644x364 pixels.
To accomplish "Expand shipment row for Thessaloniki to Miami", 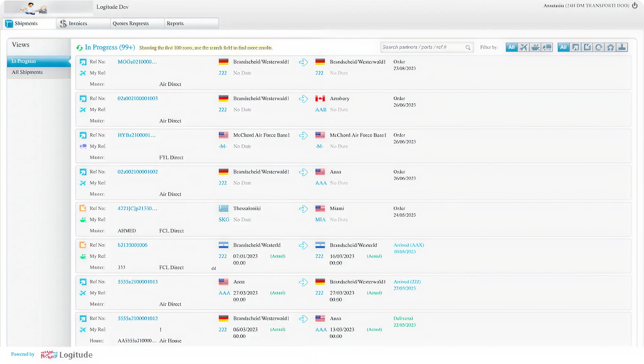I will pos(304,209).
